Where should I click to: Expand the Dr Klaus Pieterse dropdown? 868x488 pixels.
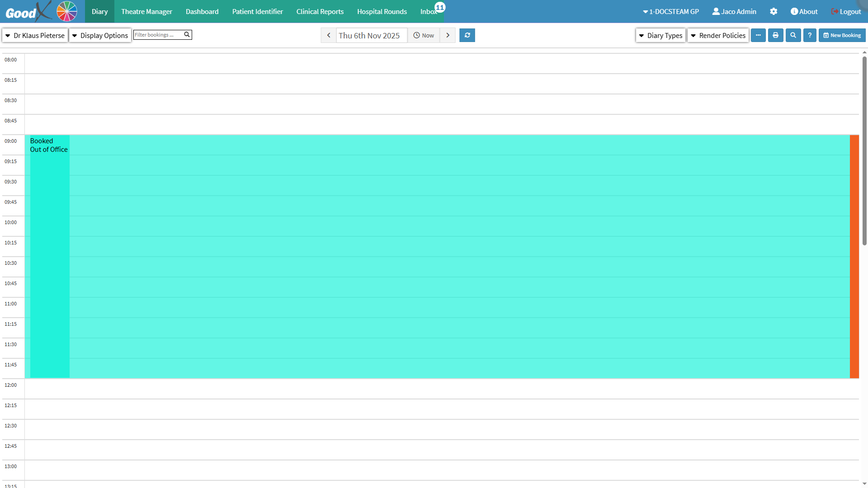[35, 35]
